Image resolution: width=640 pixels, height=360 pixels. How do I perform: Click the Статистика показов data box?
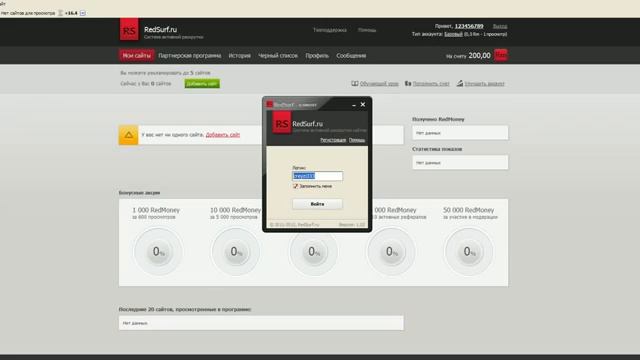[x=460, y=162]
